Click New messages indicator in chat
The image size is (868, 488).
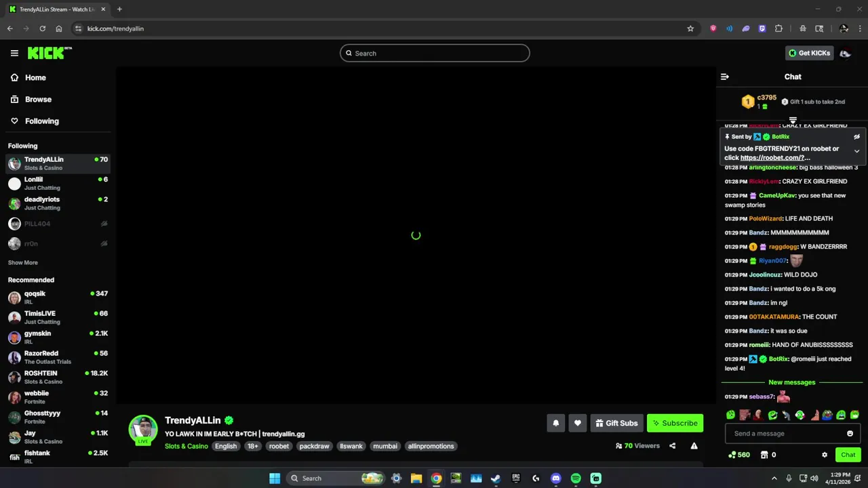tap(791, 382)
